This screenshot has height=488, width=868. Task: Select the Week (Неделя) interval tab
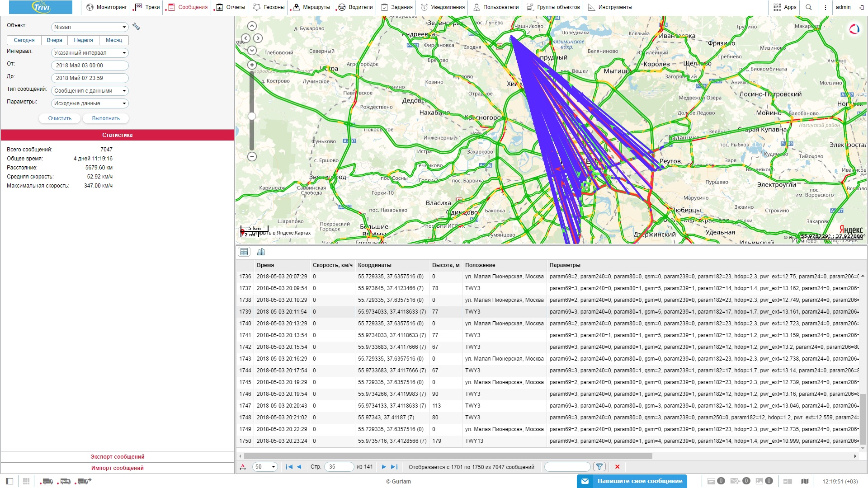pyautogui.click(x=83, y=40)
